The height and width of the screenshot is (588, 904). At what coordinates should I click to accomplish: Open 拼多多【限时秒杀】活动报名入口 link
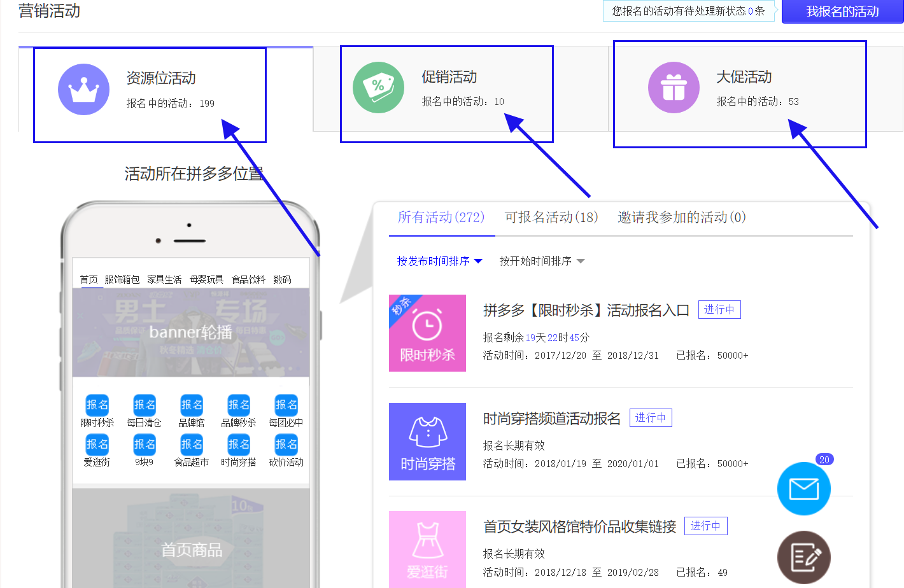586,311
